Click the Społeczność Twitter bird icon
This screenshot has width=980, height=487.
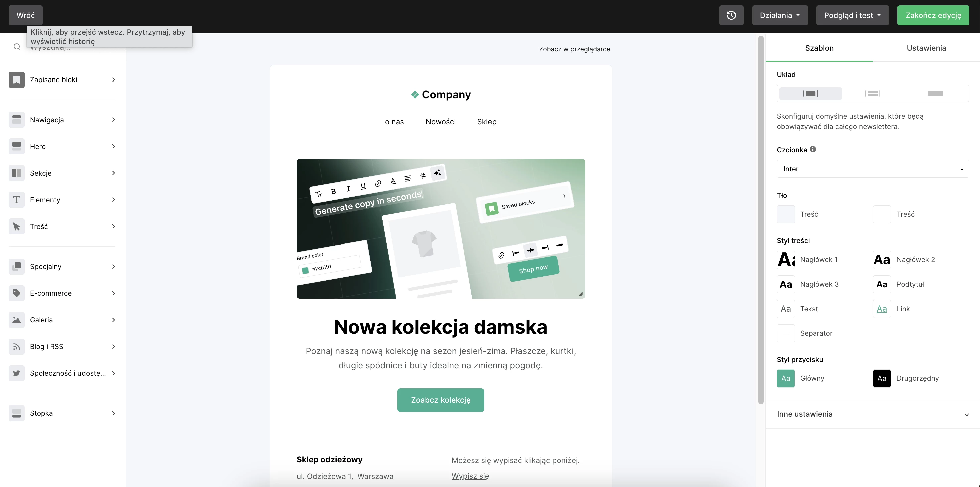[16, 373]
